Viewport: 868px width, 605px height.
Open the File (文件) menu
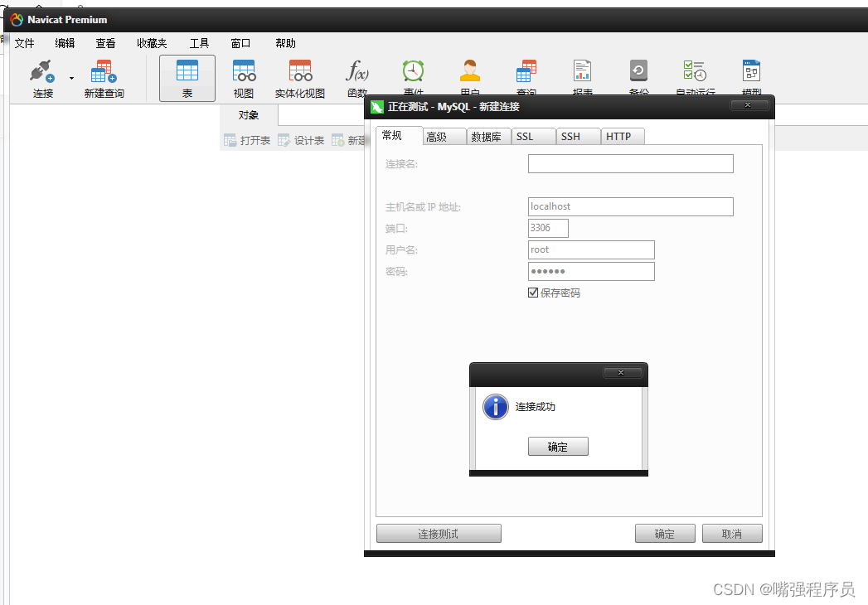pos(24,43)
